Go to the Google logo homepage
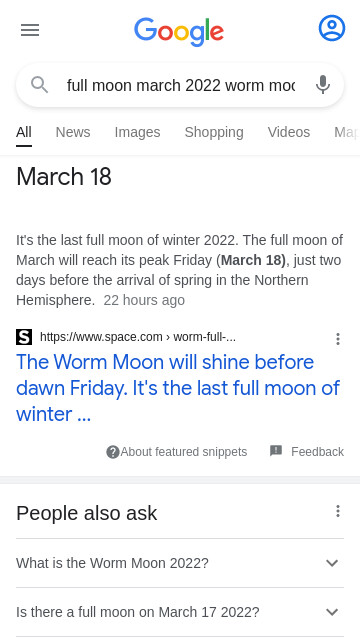This screenshot has height=640, width=360. pyautogui.click(x=179, y=31)
